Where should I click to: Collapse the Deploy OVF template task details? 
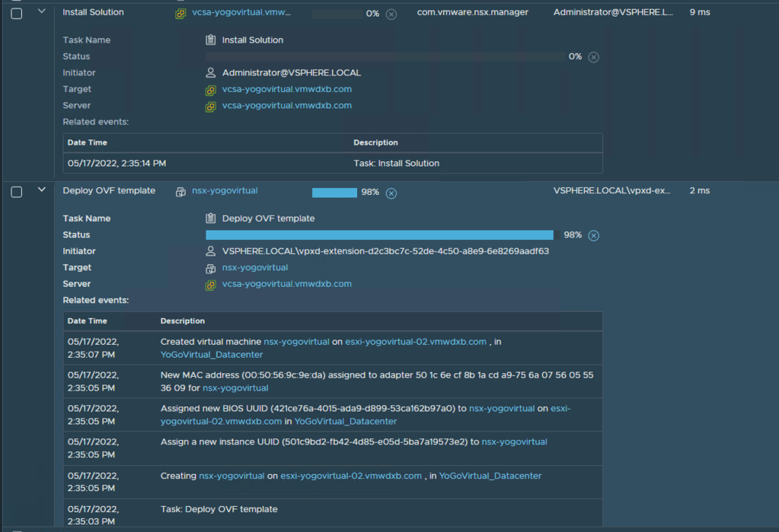[x=42, y=190]
